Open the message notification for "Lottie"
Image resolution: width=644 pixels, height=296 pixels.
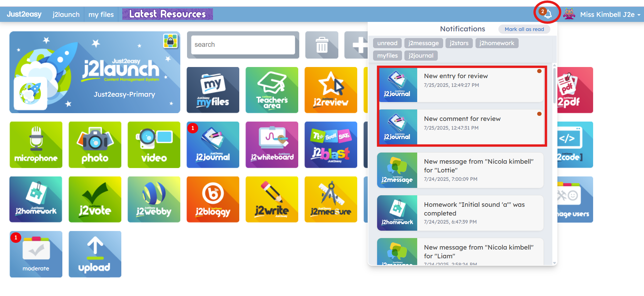(460, 170)
